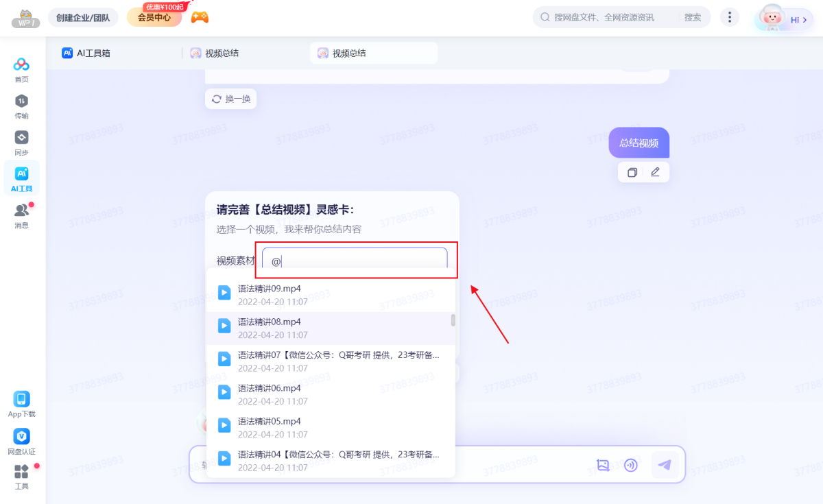Select 语法精讲07 video from the list
The width and height of the screenshot is (823, 504).
click(x=331, y=361)
